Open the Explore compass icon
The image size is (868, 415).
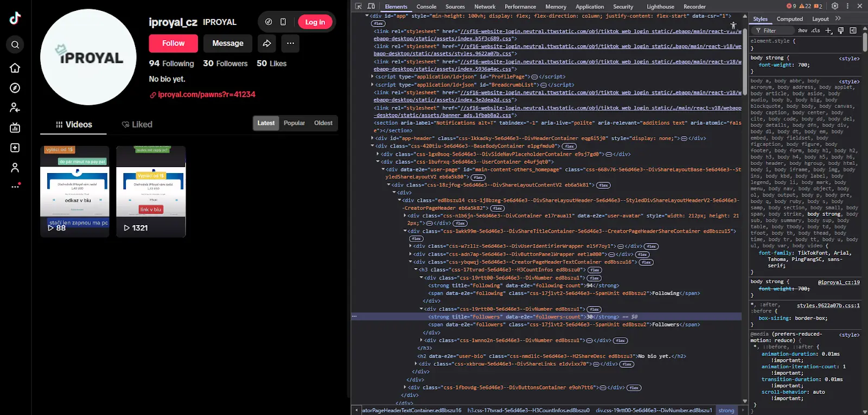tap(15, 88)
